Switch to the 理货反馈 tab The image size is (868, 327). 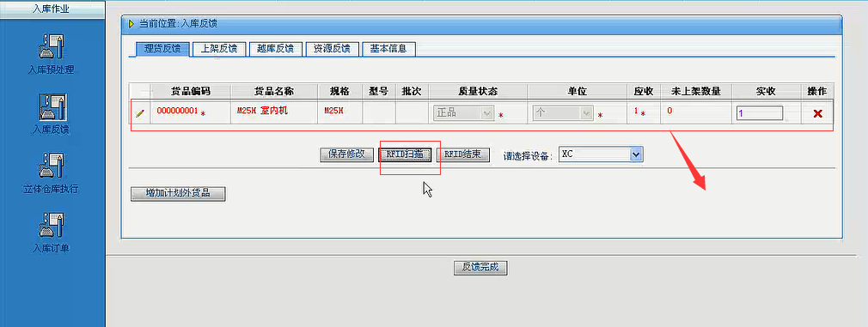point(162,49)
